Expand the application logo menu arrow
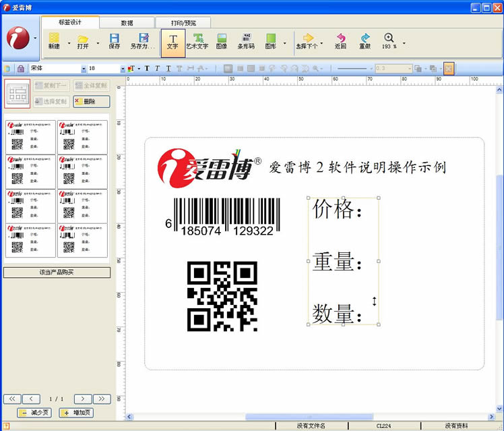 click(35, 38)
